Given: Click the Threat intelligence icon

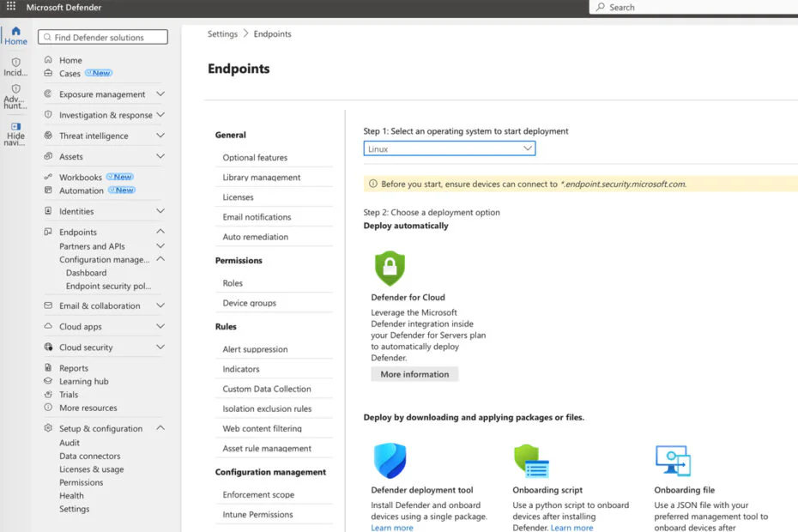Looking at the screenshot, I should click(x=48, y=136).
